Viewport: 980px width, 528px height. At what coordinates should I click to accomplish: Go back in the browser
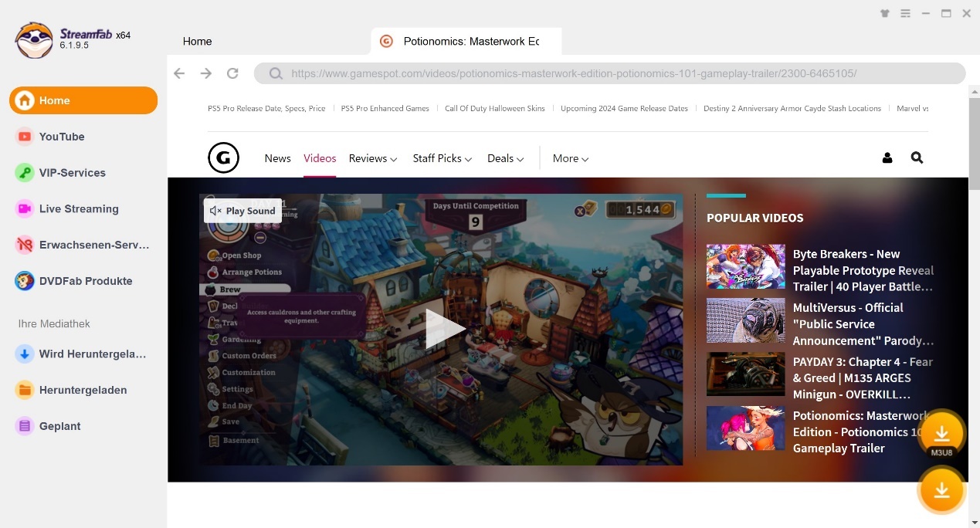pos(179,73)
